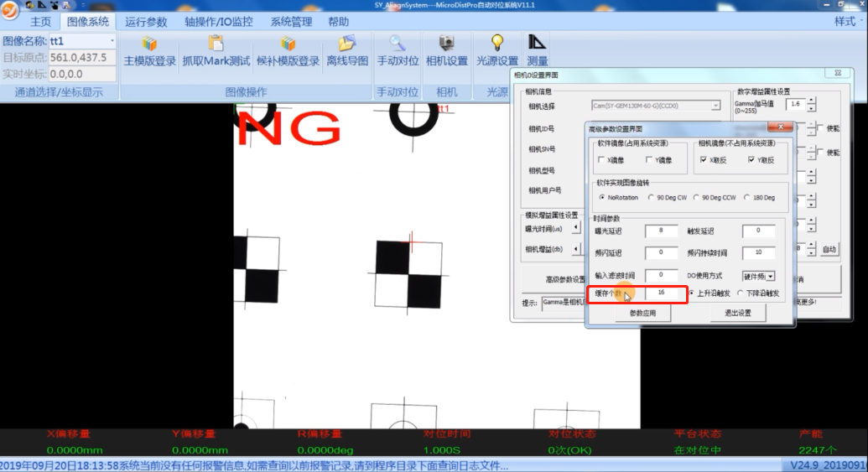Expand the 图像名称 tt1 dropdown
The image size is (868, 472).
pyautogui.click(x=112, y=41)
